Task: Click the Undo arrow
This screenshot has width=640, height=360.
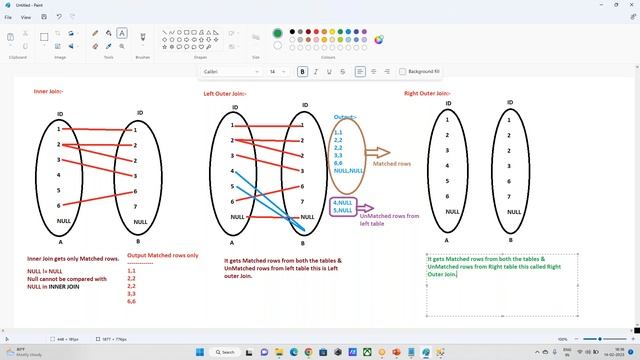Action: [x=59, y=17]
